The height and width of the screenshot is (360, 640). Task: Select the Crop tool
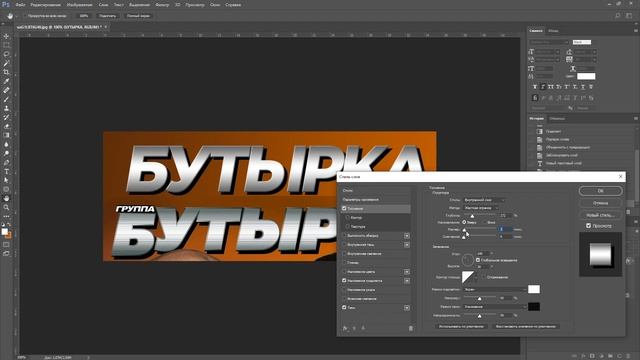coord(6,72)
